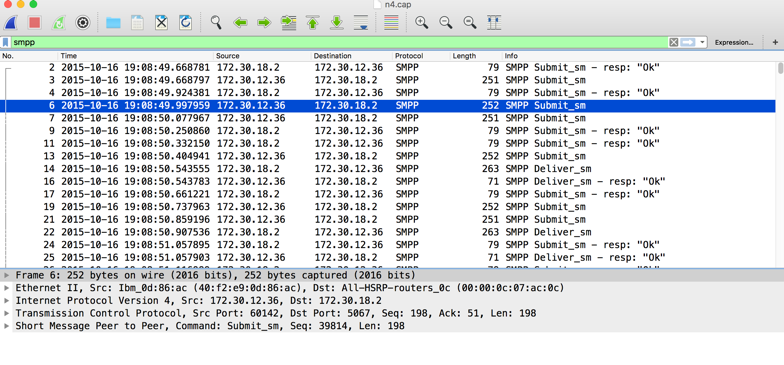This screenshot has width=784, height=365.
Task: Select packet number 9 row
Action: pos(389,131)
